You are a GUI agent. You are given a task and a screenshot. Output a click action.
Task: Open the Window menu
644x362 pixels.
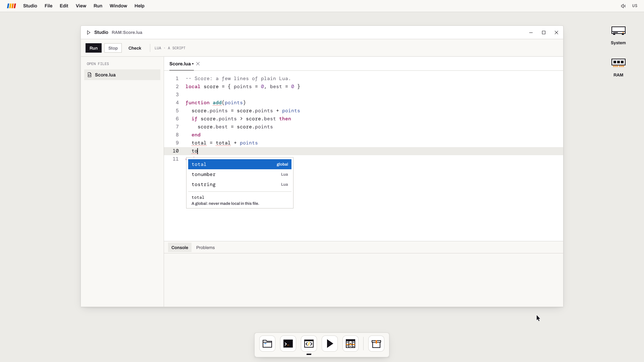tap(118, 6)
